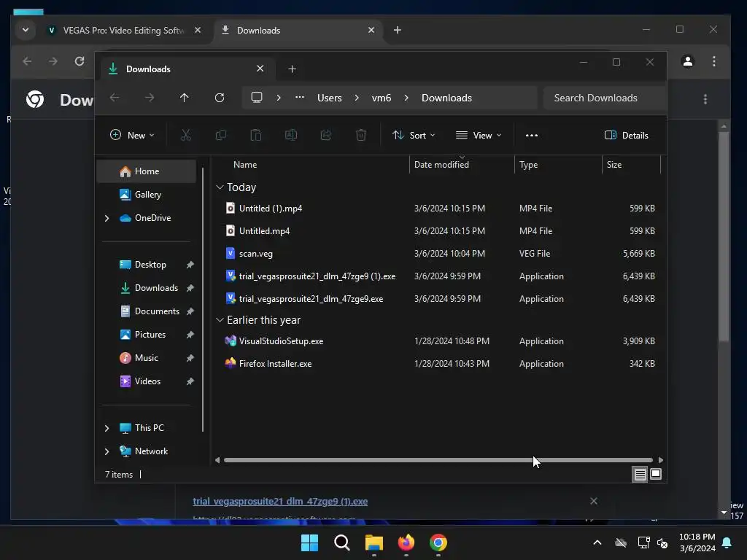Click the PC monitor icon in address bar
747x560 pixels.
(257, 98)
